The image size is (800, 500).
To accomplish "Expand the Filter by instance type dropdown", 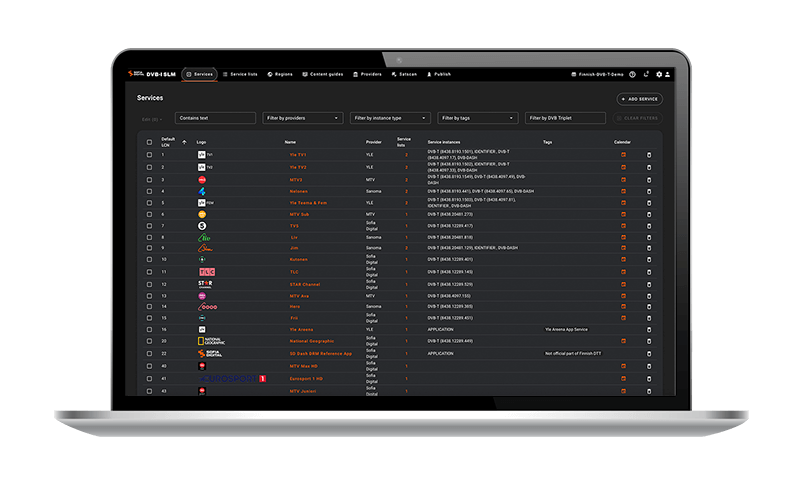I will coord(390,118).
